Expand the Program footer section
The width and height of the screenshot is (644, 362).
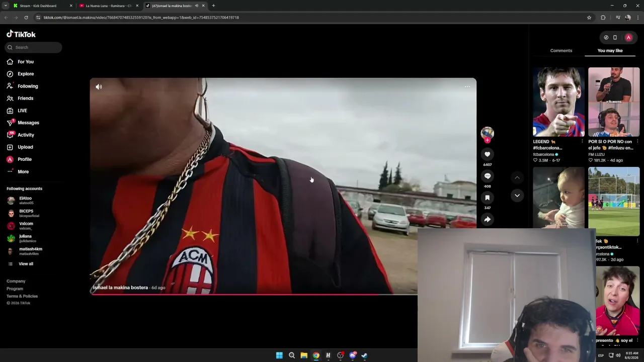[15, 289]
